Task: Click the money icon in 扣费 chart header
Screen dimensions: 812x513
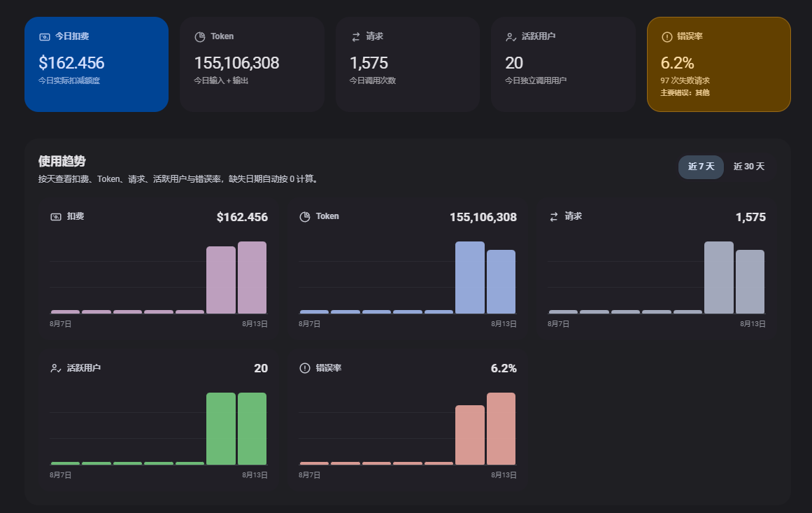Action: click(56, 216)
